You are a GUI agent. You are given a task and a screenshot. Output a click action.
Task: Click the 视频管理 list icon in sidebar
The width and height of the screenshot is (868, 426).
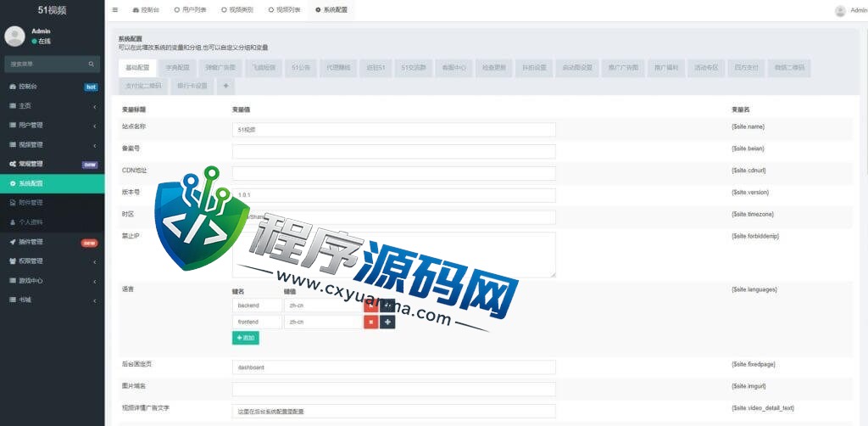13,144
